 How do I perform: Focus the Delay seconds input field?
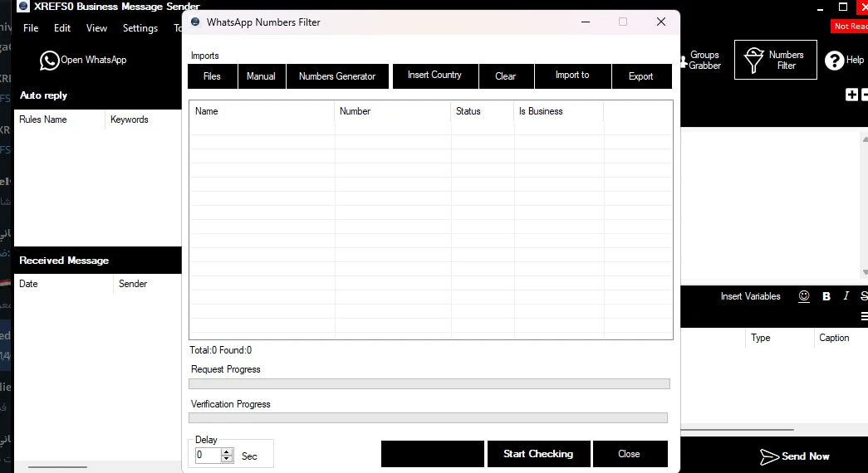tap(208, 456)
